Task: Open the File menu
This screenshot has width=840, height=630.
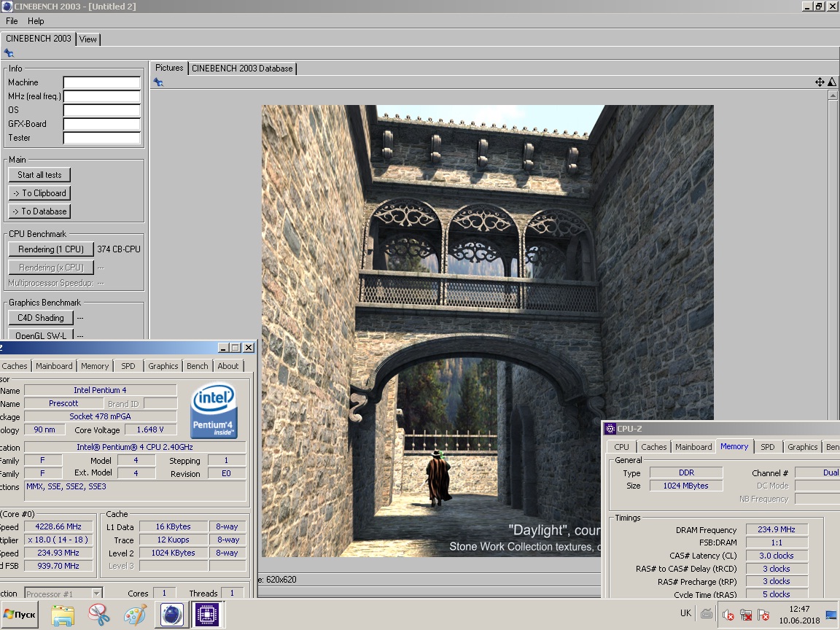Action: click(x=12, y=21)
